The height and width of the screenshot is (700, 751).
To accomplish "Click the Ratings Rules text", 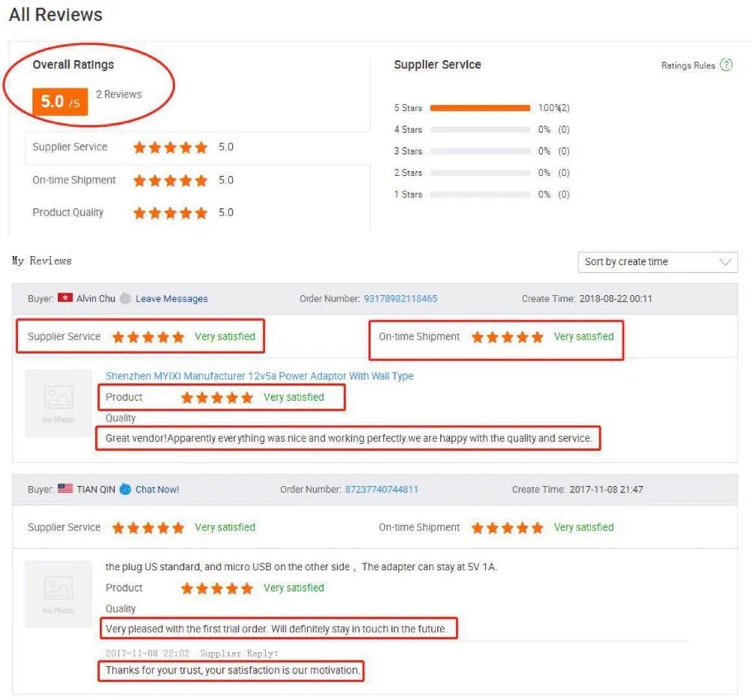I will pyautogui.click(x=687, y=66).
